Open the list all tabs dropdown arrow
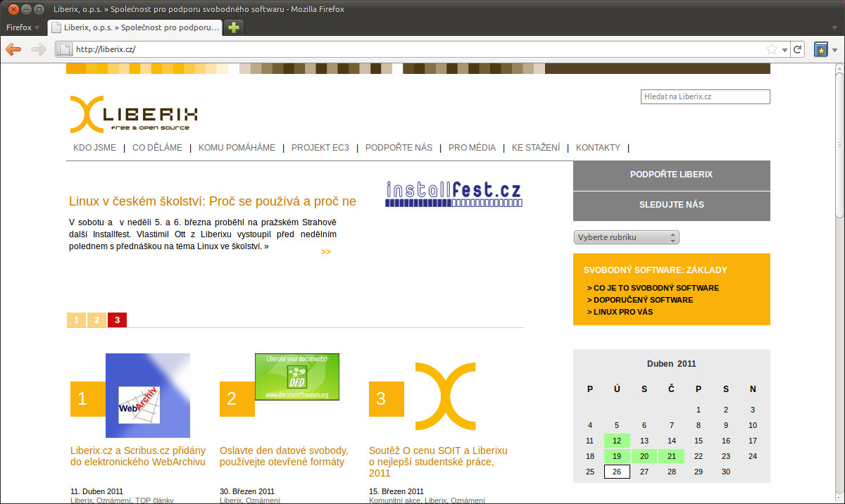 click(x=834, y=27)
